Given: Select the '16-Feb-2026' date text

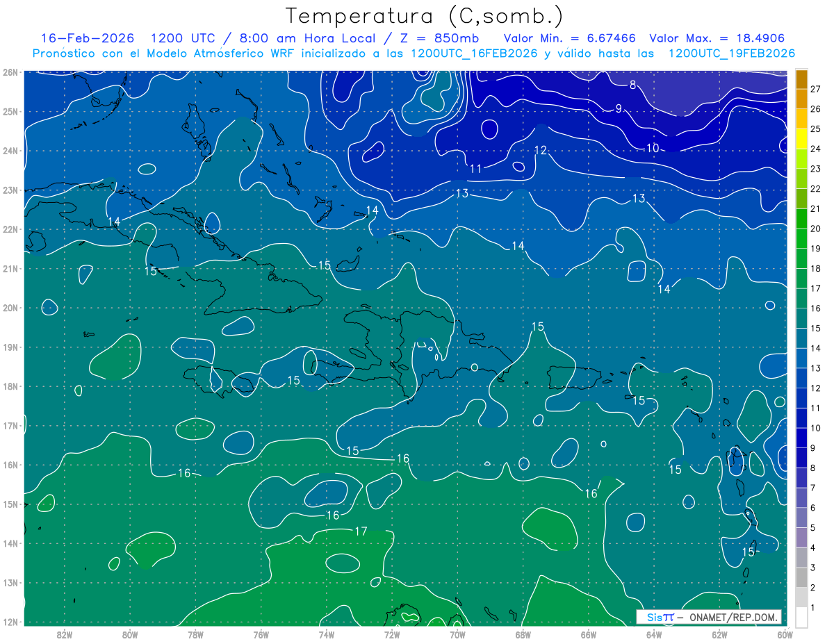Looking at the screenshot, I should point(87,38).
